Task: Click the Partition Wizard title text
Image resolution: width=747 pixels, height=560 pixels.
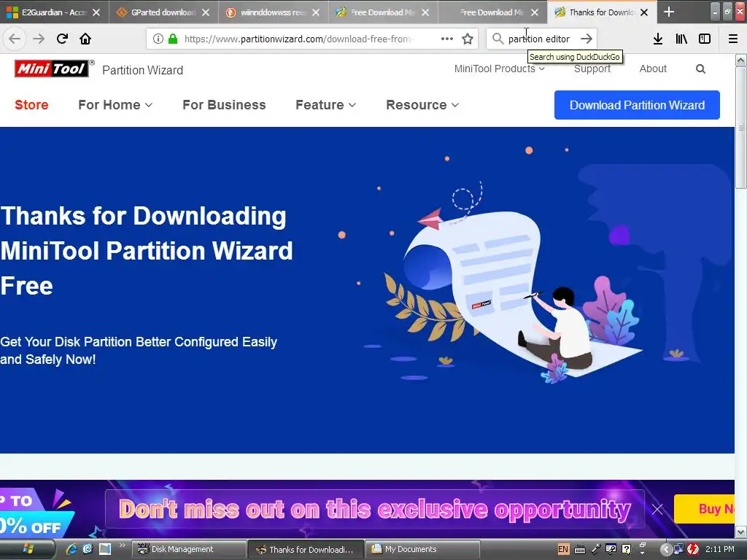Action: point(142,70)
